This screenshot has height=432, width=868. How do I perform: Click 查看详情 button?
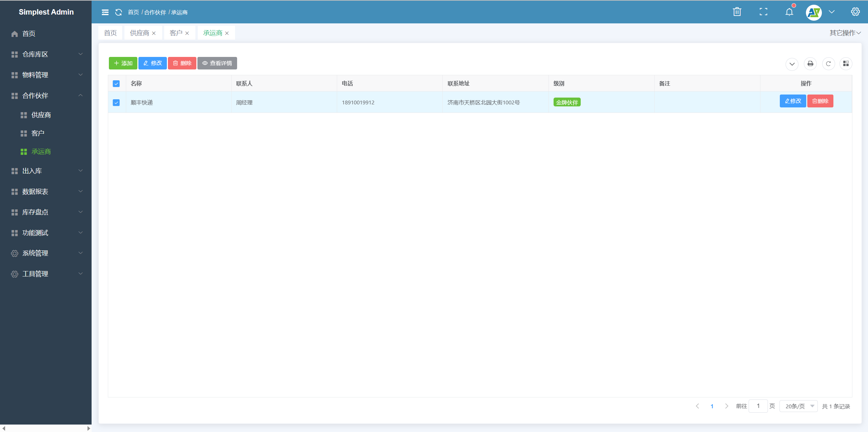point(217,63)
